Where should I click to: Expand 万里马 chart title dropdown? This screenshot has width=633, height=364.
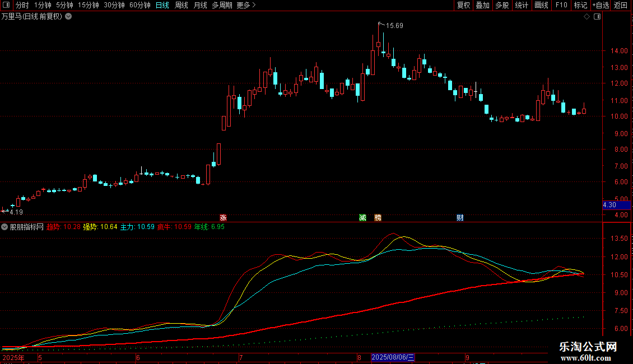69,17
